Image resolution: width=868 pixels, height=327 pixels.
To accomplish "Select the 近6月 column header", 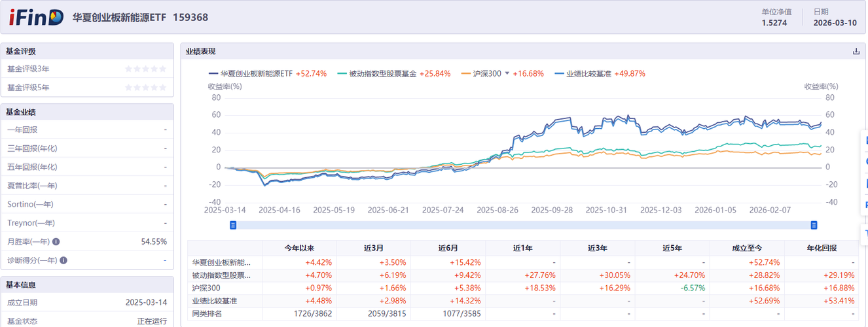I will click(448, 249).
